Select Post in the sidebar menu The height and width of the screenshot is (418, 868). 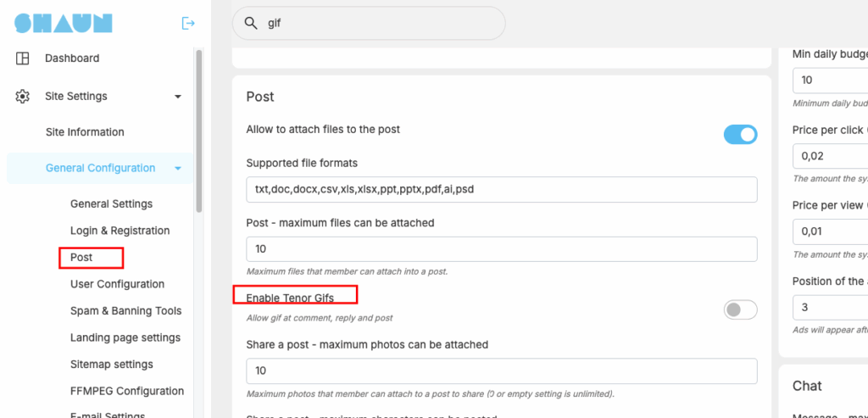[81, 258]
